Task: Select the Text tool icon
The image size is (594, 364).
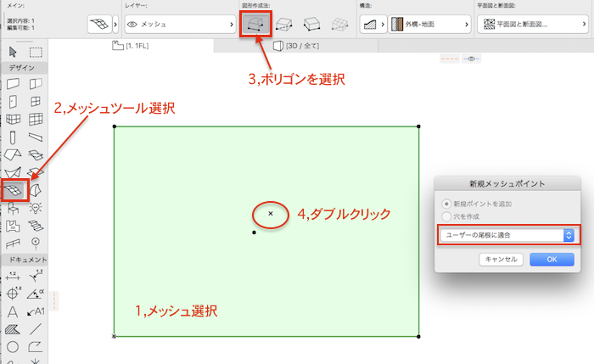Action: click(13, 311)
